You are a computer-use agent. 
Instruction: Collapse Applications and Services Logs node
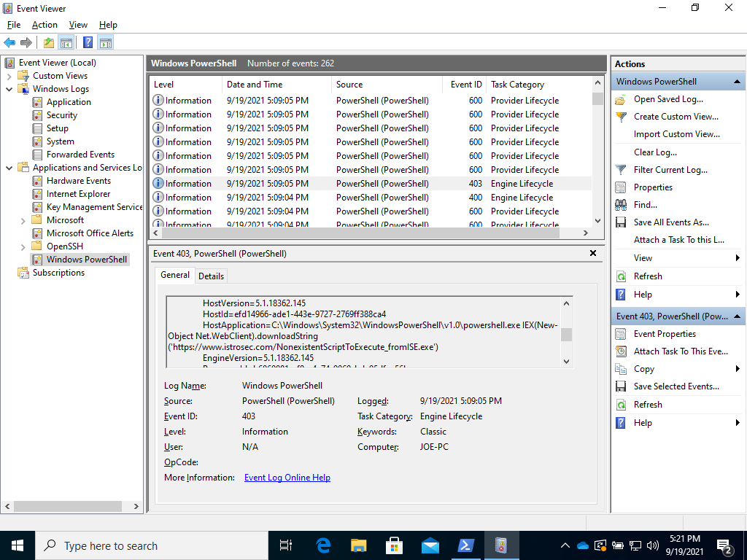9,168
